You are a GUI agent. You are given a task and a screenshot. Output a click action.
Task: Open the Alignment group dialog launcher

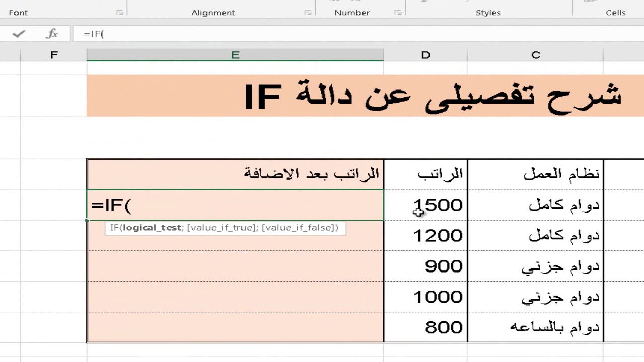[x=308, y=13]
